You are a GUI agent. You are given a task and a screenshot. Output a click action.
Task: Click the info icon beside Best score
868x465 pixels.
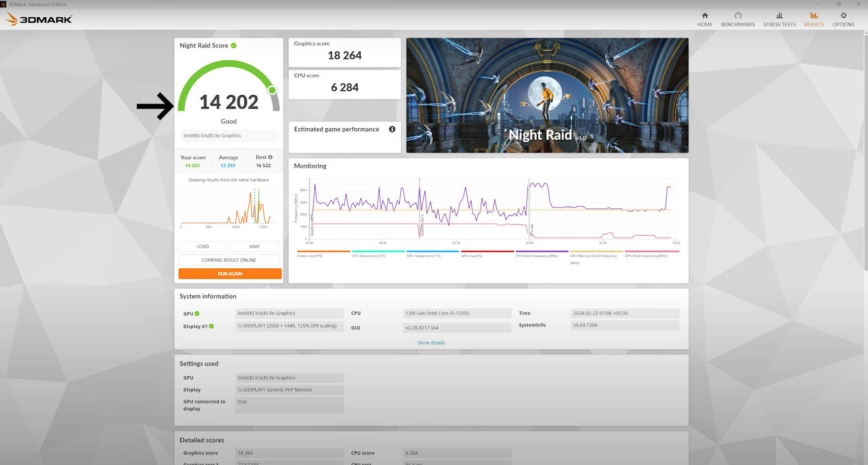tap(270, 157)
